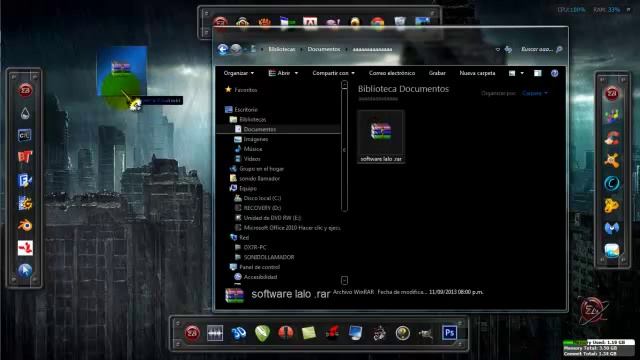Open Disco local (C:) in the tree
Image resolution: width=640 pixels, height=360 pixels.
tap(262, 198)
